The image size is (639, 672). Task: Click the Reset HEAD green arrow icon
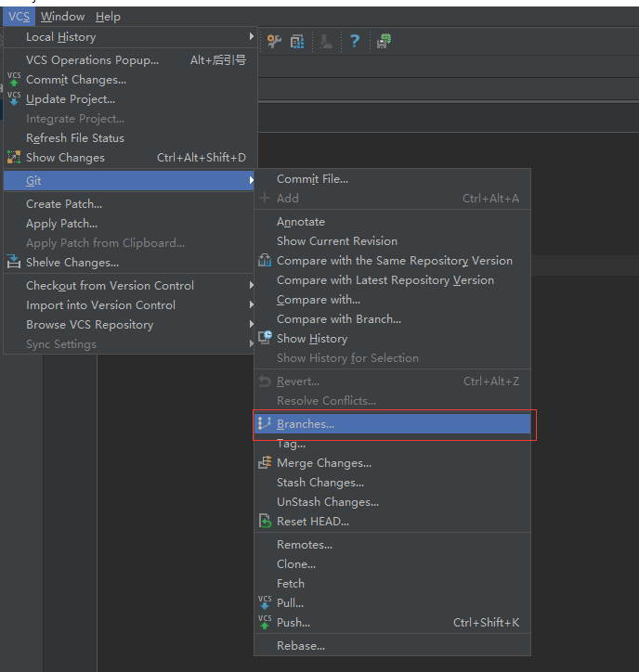click(265, 521)
